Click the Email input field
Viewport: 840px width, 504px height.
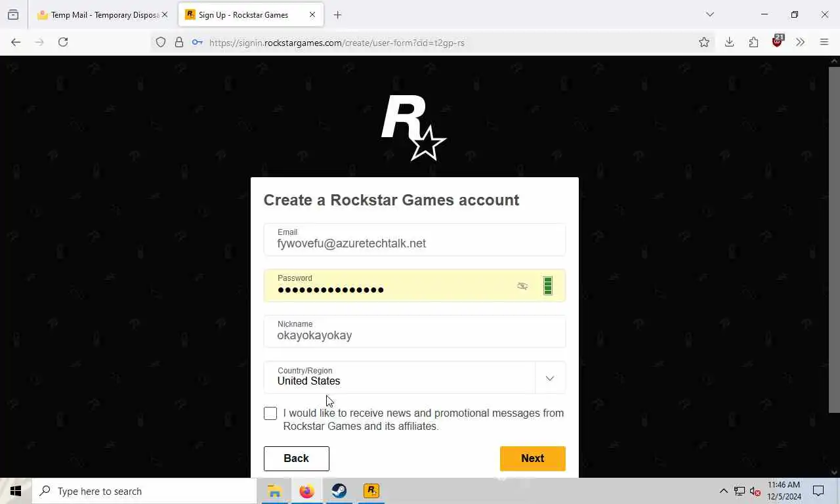(x=415, y=240)
